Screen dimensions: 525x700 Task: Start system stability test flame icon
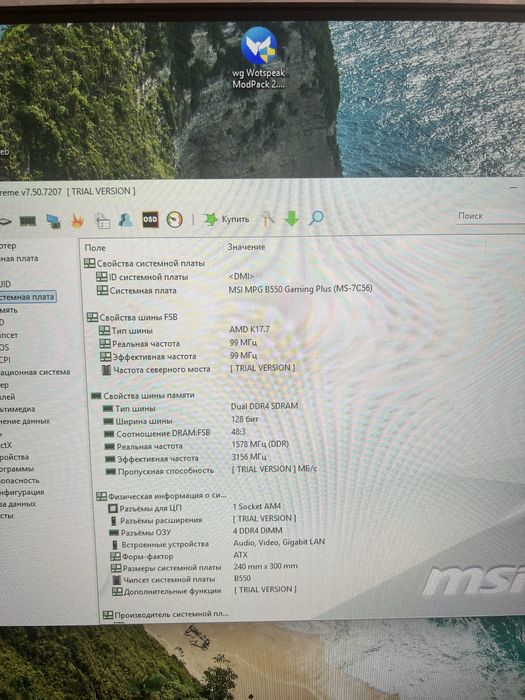(78, 221)
